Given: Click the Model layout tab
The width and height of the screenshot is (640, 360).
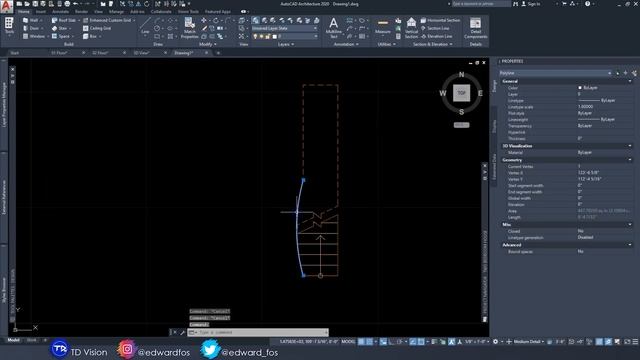Looking at the screenshot, I should [13, 340].
